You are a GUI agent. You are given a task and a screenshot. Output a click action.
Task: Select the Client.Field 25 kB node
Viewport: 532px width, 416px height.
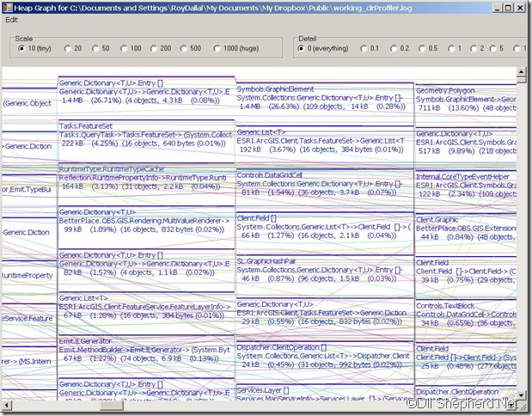pos(466,364)
